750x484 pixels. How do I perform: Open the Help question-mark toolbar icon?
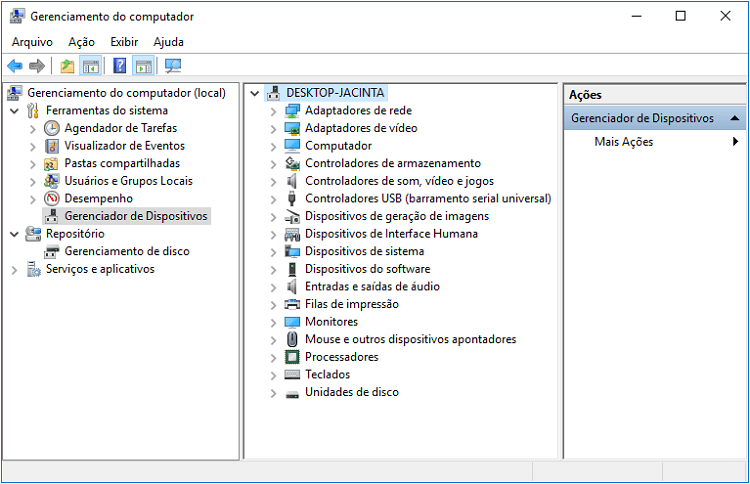coord(120,66)
